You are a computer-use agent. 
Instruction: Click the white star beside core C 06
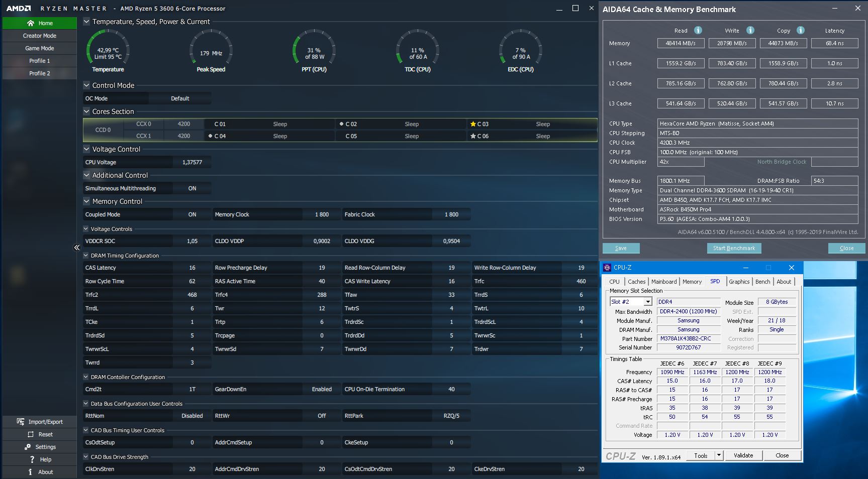(473, 136)
